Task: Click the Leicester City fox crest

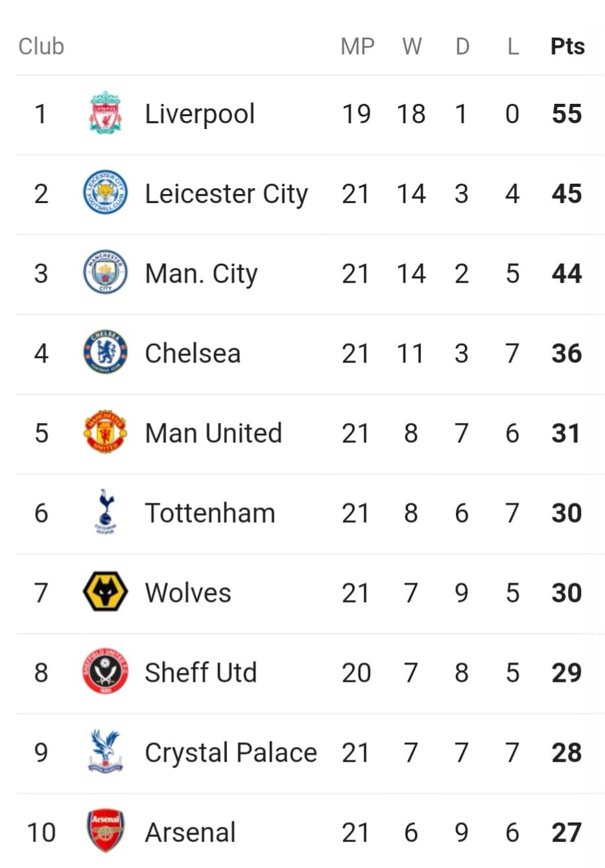Action: [105, 193]
